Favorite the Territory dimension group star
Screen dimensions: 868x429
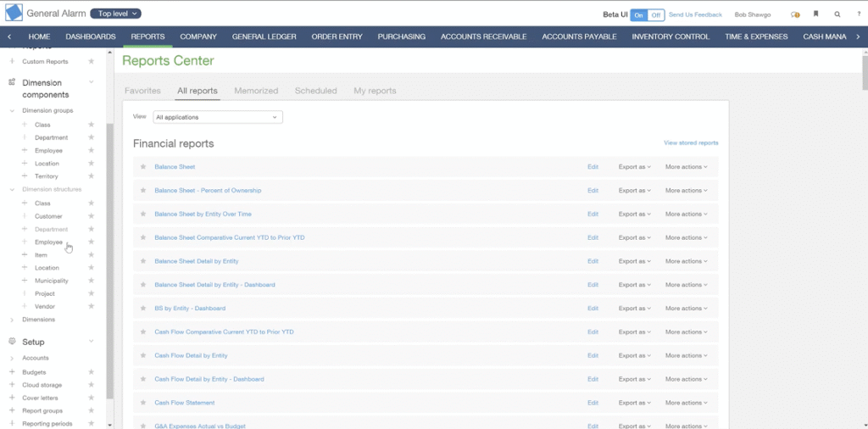[92, 176]
